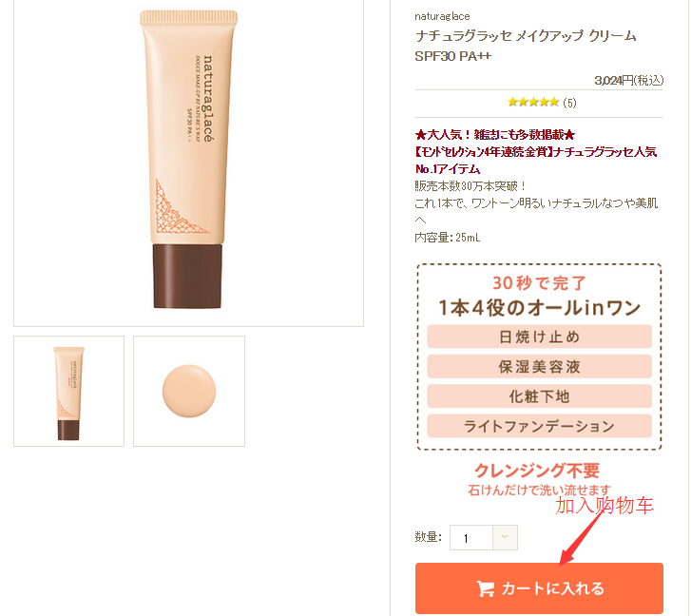Click the 保湿美容液 feature label
Viewport: 691px width, 616px height.
(x=540, y=367)
